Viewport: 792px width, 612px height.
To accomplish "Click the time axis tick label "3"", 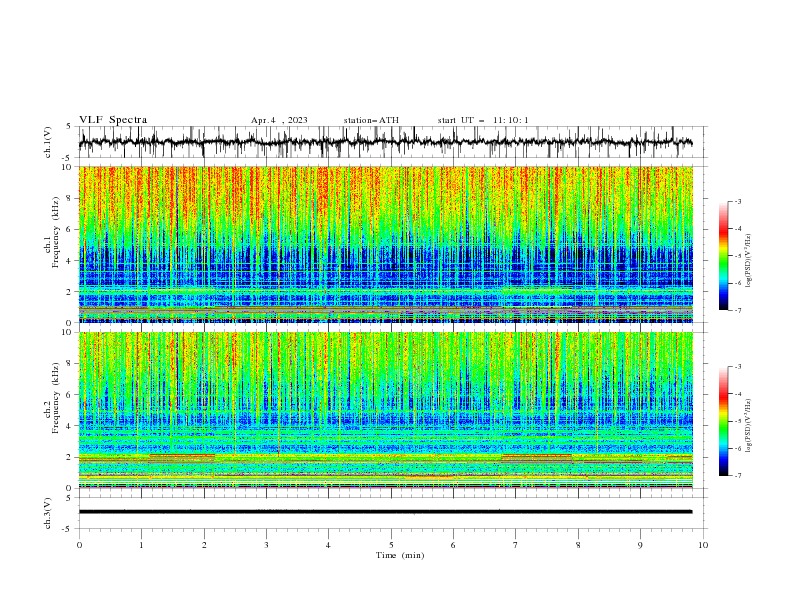I will 266,545.
